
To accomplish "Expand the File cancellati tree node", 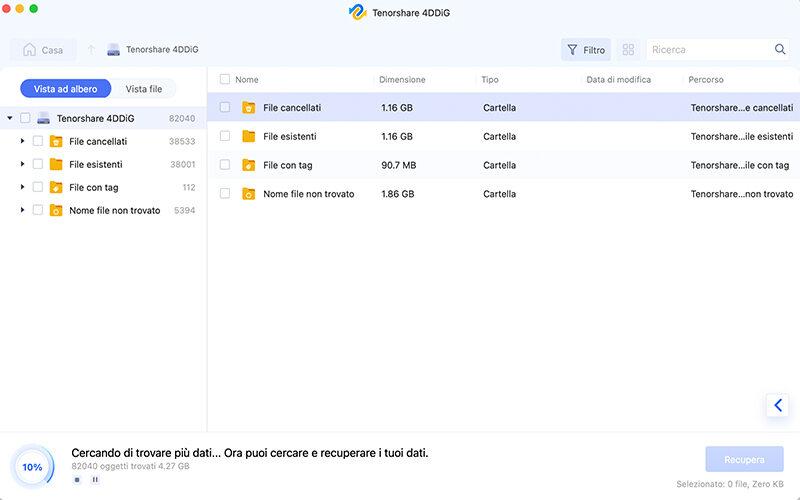I will pos(22,141).
